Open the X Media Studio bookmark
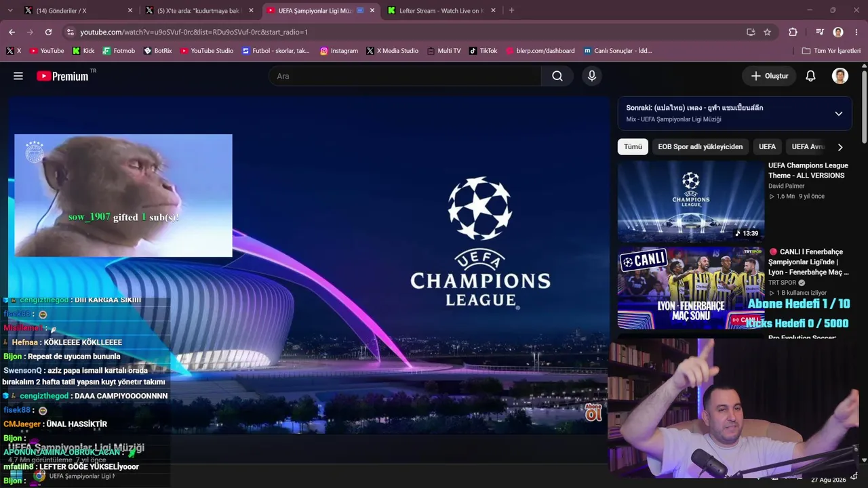Screen dimensions: 868x488 tap(393, 51)
